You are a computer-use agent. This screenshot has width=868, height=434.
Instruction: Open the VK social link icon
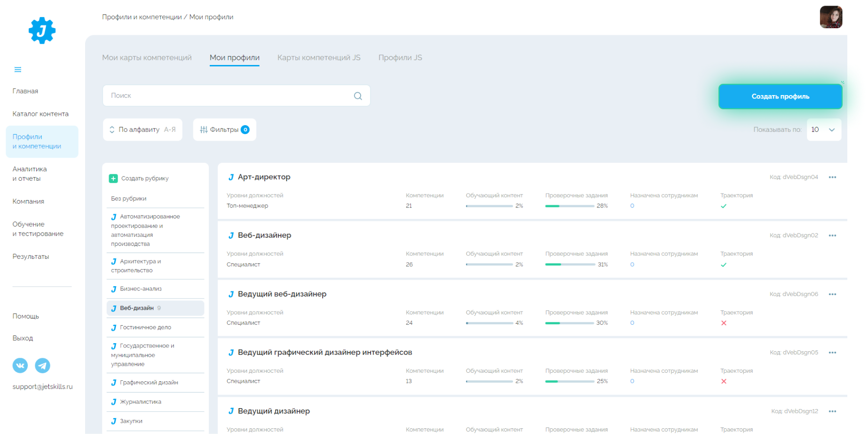coord(20,365)
